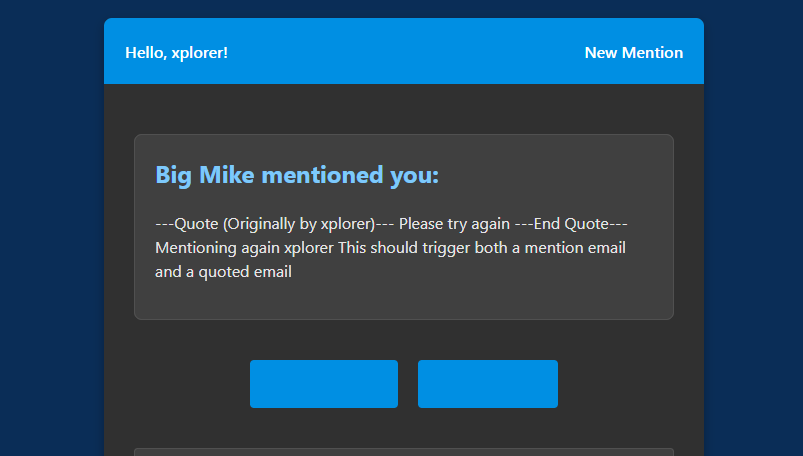Click the "Please try again" quoted text

pos(454,224)
